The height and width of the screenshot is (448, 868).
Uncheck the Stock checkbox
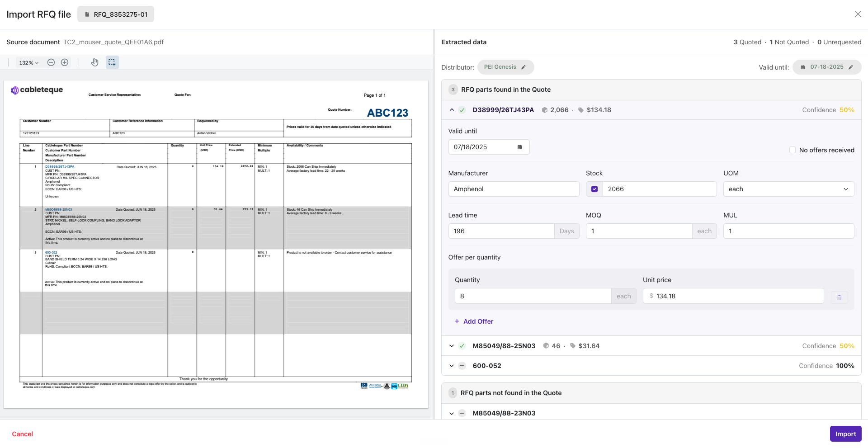tap(594, 189)
